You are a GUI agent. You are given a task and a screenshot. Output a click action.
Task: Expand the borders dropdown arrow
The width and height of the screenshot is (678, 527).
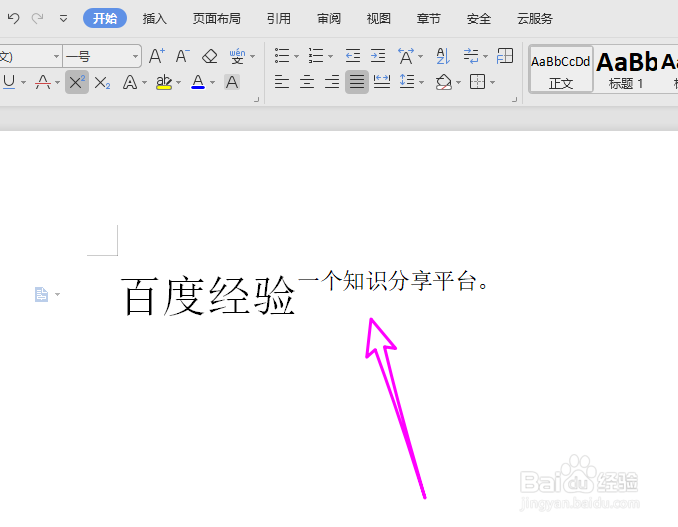pyautogui.click(x=493, y=82)
